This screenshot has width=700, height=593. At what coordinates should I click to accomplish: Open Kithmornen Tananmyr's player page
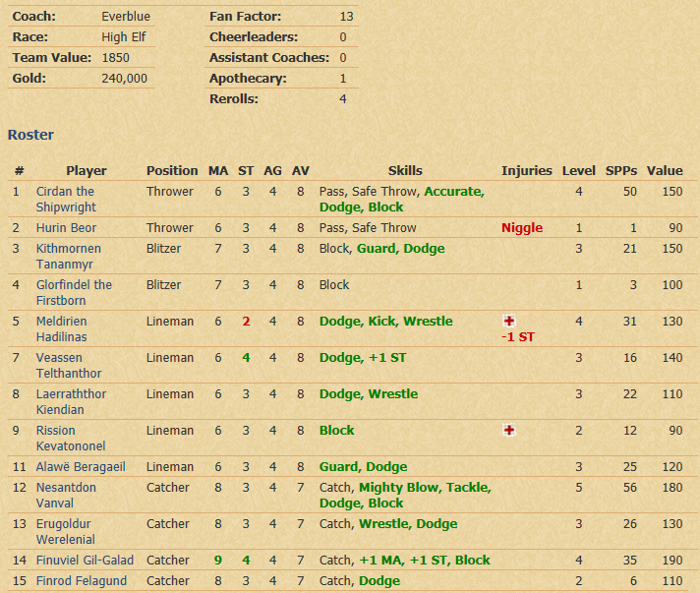(x=69, y=257)
